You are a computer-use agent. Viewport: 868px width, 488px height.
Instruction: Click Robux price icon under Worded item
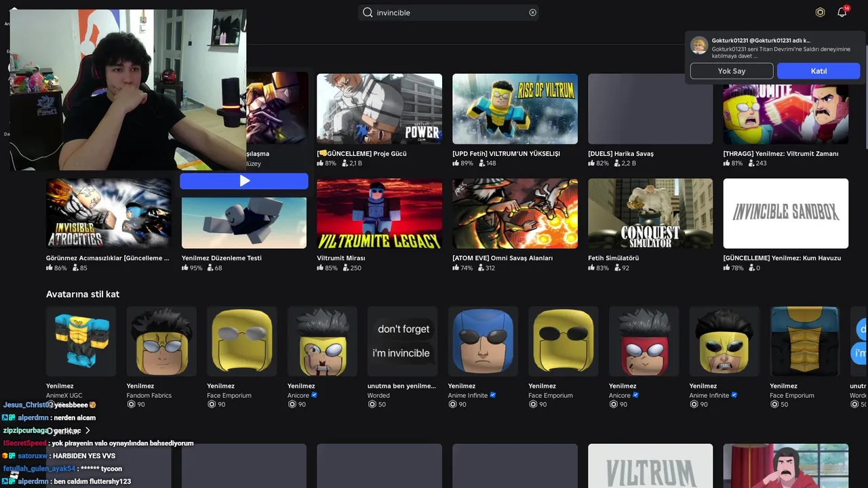pos(372,405)
